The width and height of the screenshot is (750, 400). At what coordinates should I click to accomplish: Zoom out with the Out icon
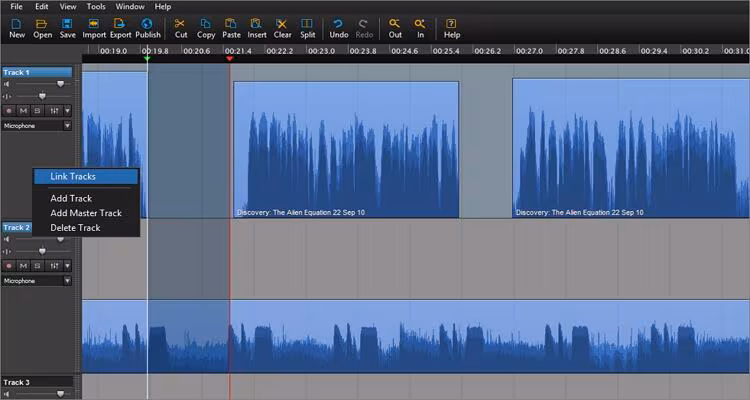tap(395, 29)
